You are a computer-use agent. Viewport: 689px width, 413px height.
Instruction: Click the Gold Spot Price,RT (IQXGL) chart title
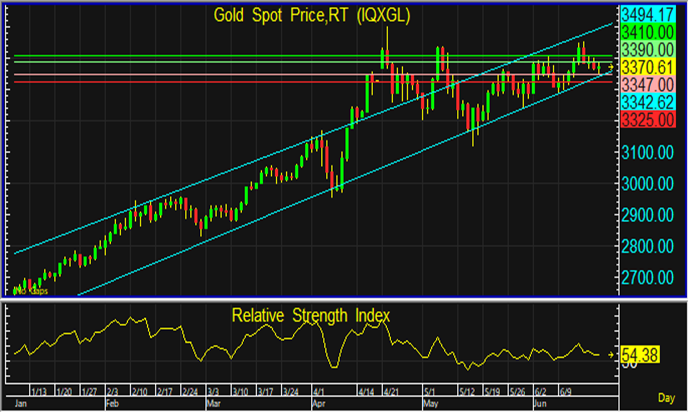[x=312, y=15]
